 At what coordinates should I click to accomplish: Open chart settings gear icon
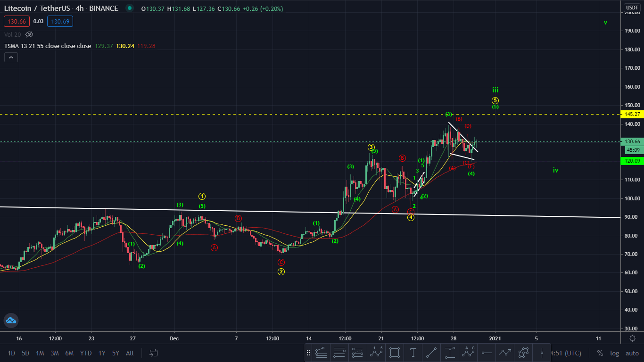coord(632,338)
